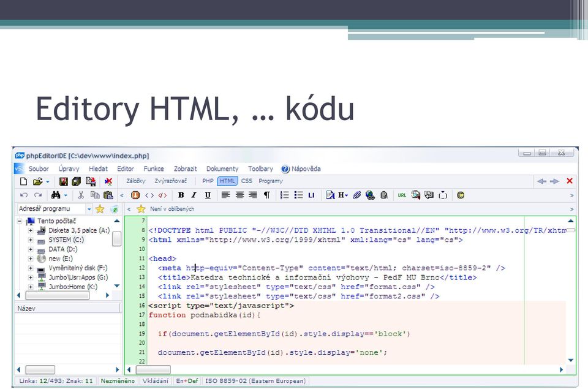This screenshot has width=588, height=389.
Task: Click the red closing tag icon
Action: point(162,195)
